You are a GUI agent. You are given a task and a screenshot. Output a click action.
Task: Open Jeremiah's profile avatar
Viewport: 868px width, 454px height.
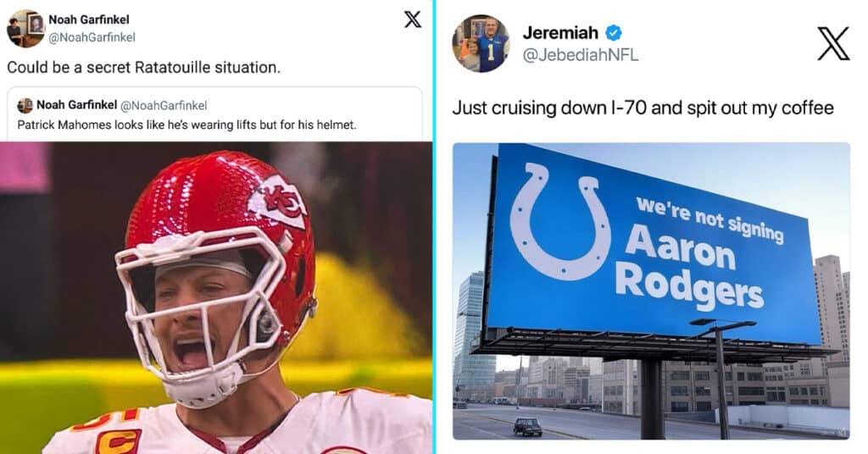click(x=481, y=44)
